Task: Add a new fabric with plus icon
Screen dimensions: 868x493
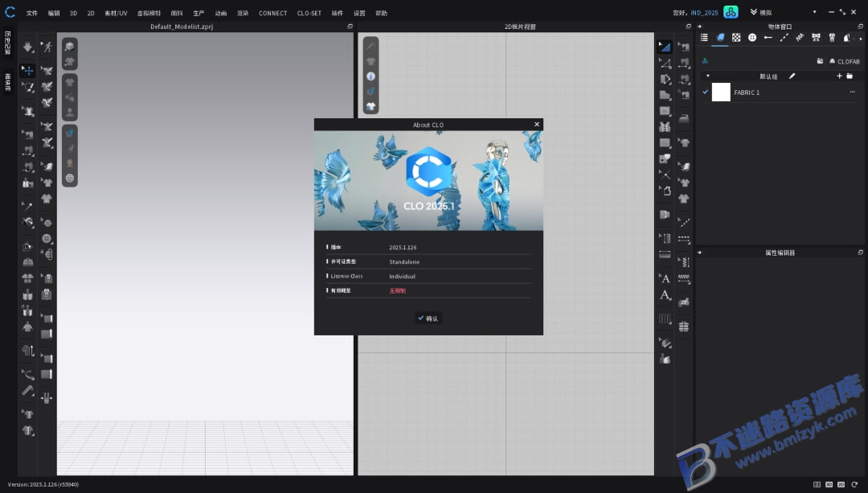Action: coord(839,76)
